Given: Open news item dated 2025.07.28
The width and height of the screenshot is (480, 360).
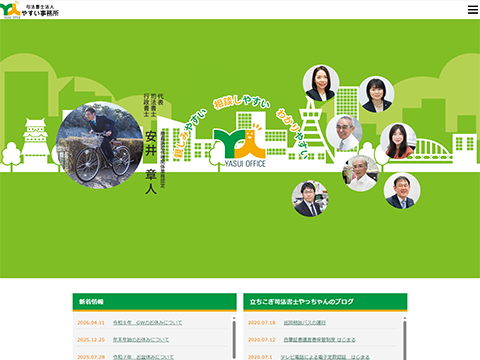Looking at the screenshot, I should click(x=143, y=357).
